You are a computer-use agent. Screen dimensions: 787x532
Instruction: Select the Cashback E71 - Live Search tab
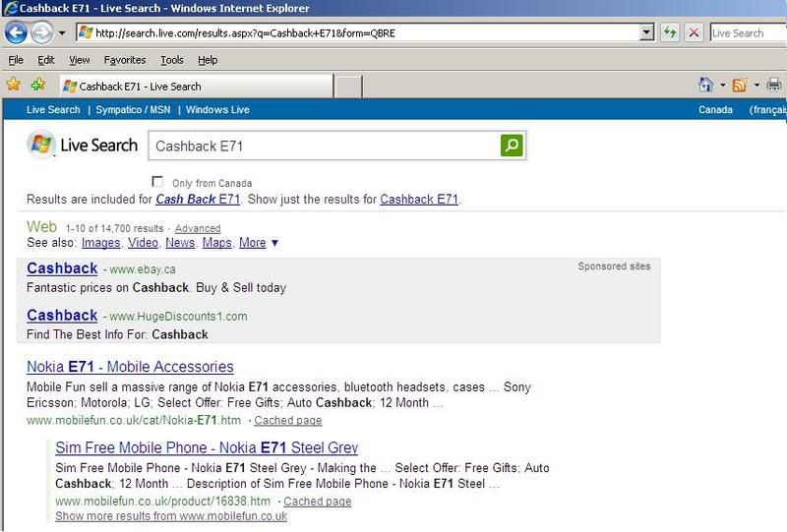[x=196, y=87]
